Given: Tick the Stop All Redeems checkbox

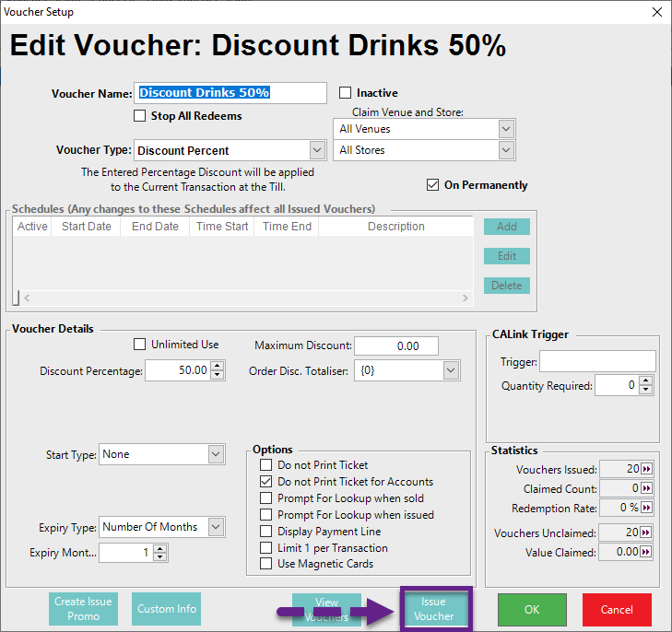Looking at the screenshot, I should [x=140, y=116].
